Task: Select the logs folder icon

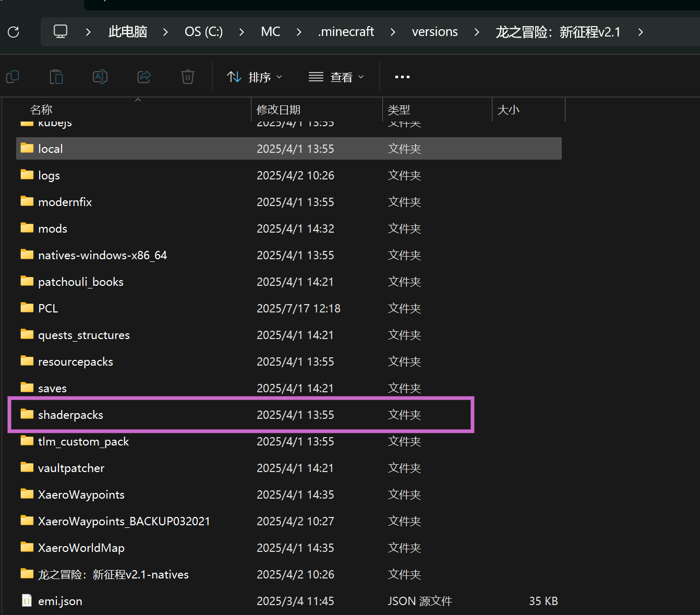Action: pos(27,175)
